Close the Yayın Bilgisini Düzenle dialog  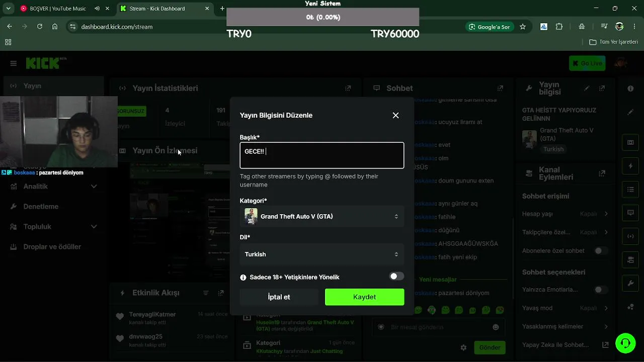point(395,115)
